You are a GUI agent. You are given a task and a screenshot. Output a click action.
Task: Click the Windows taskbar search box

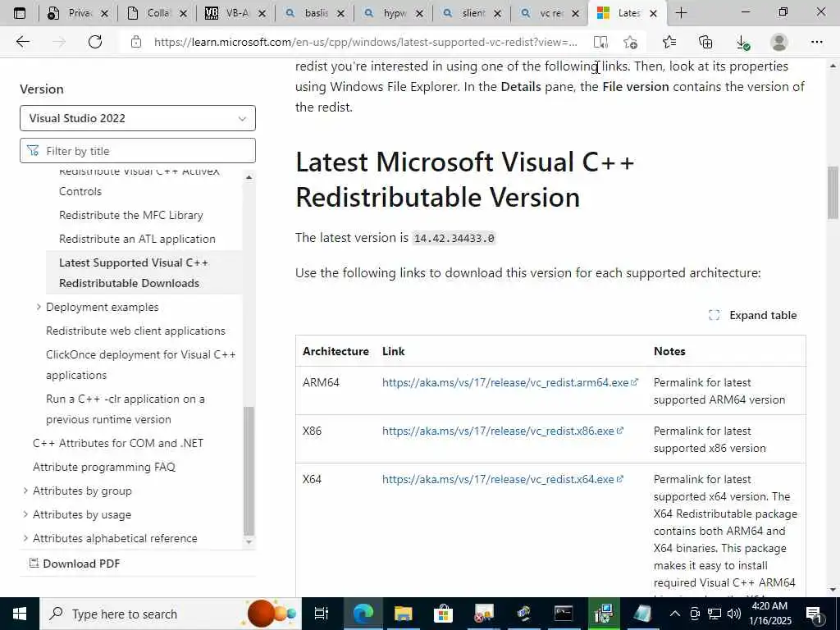coord(170,614)
